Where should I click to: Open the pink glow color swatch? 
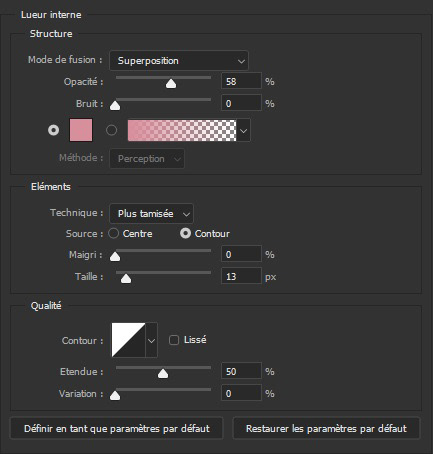81,130
